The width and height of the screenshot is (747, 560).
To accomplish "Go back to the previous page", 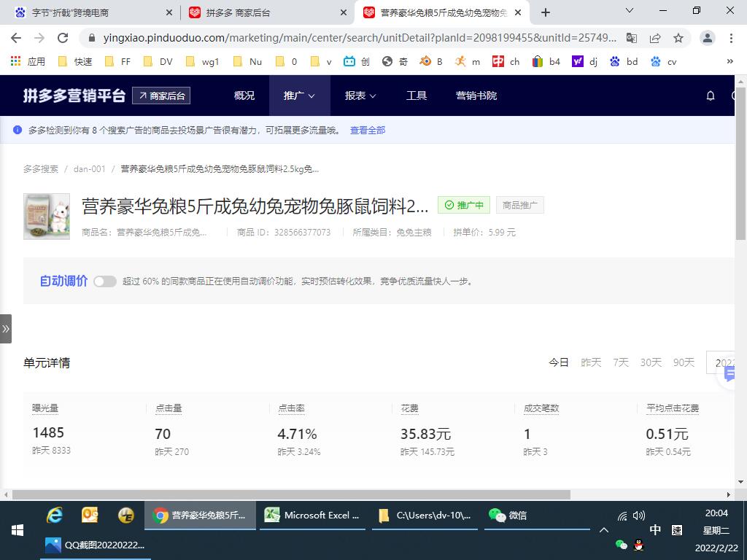I will click(16, 38).
